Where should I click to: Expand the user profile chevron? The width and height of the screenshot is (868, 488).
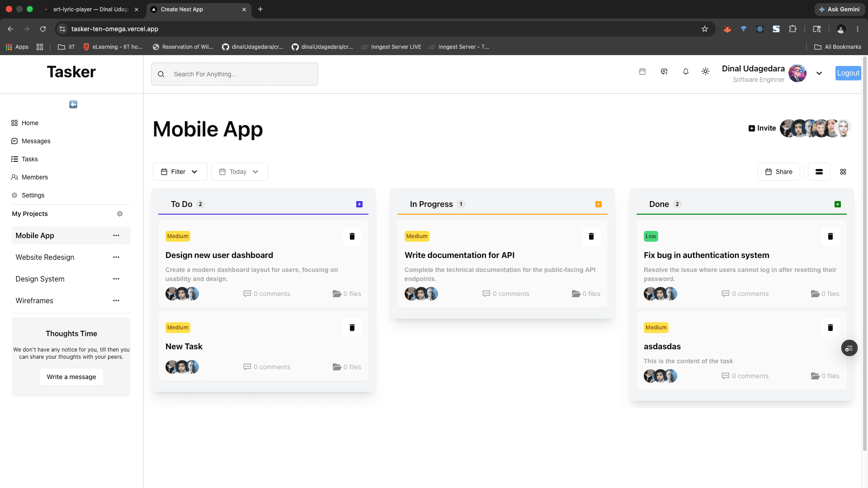[819, 73]
